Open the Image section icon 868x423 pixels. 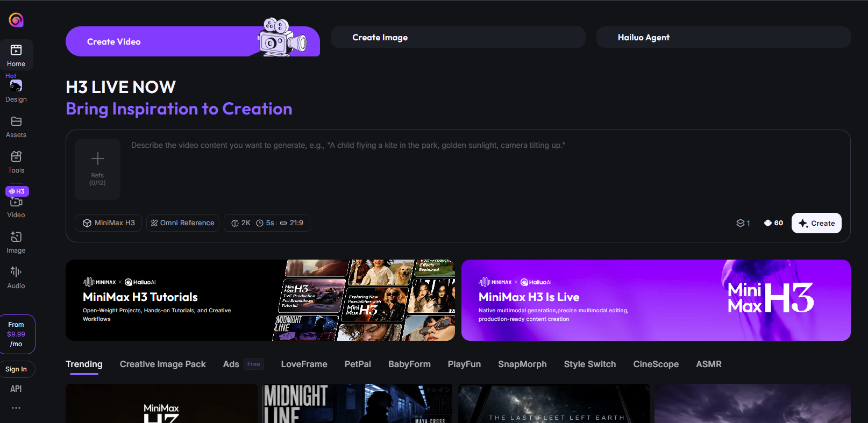16,237
